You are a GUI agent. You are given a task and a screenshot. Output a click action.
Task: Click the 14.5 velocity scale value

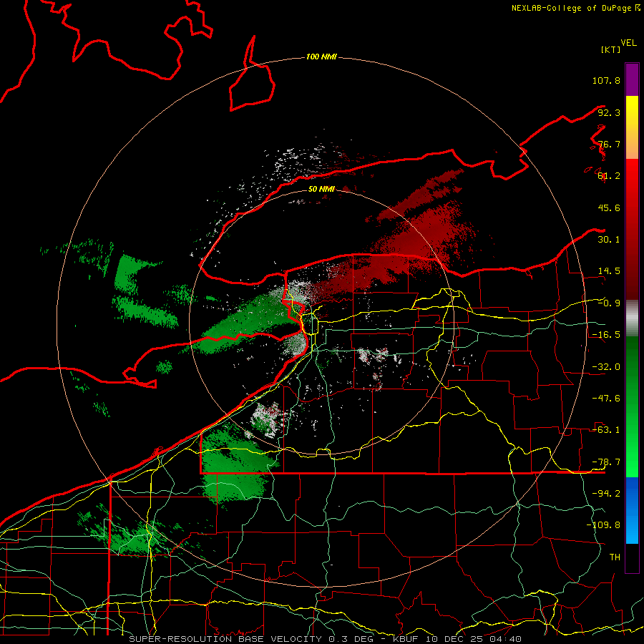click(x=609, y=271)
